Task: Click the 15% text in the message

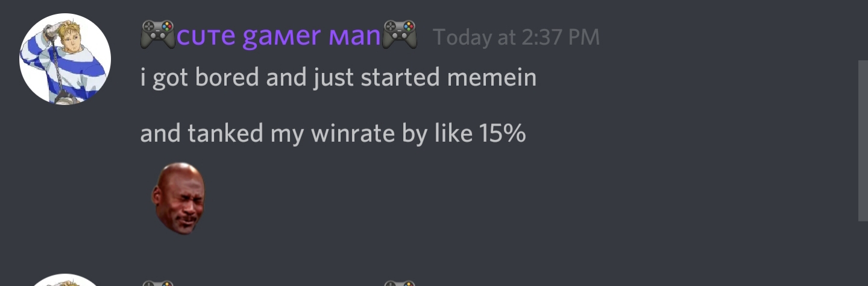Action: [x=503, y=133]
